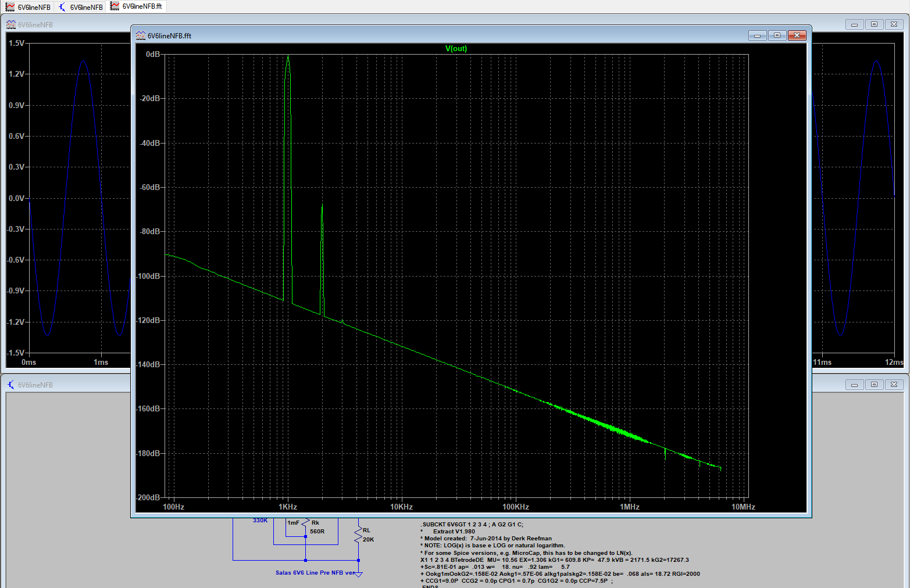Click the -20dB axis label
910x588 pixels.
(x=149, y=98)
